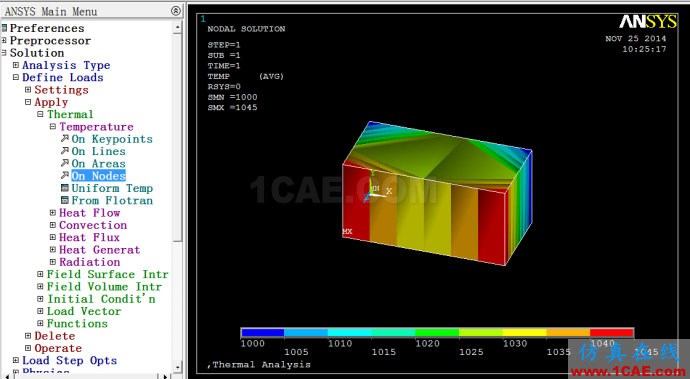Click the ANSYS logo in plot window

click(648, 22)
